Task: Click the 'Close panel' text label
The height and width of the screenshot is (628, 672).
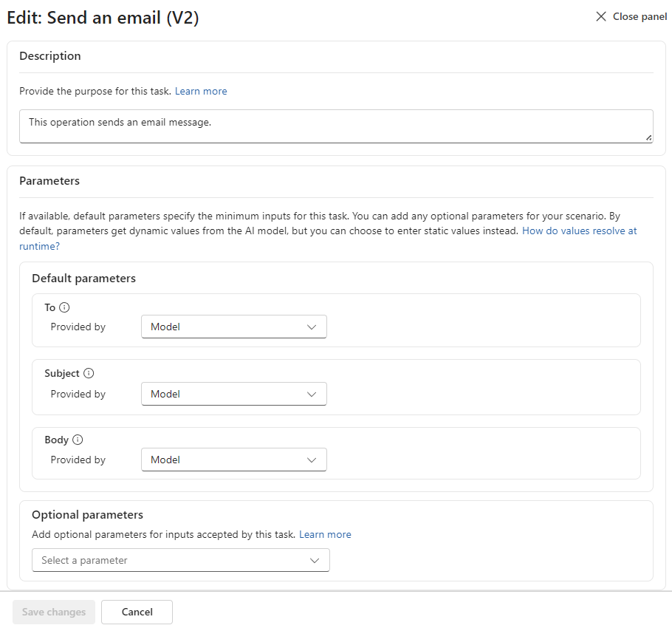Action: (x=640, y=16)
